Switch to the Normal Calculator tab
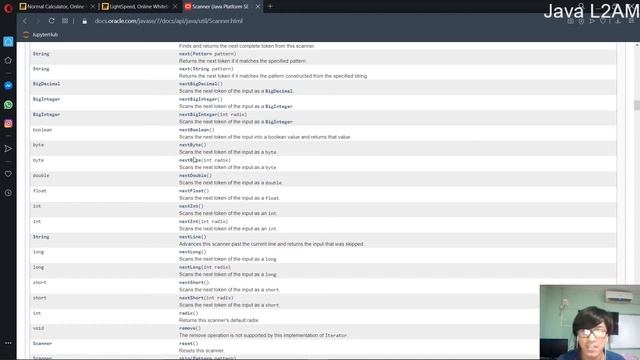The height and width of the screenshot is (360, 640). coord(56,7)
